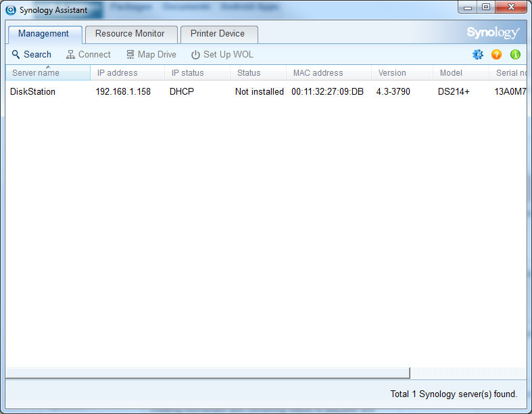Click serial number 13A0M7 cell
The width and height of the screenshot is (532, 414).
[510, 92]
